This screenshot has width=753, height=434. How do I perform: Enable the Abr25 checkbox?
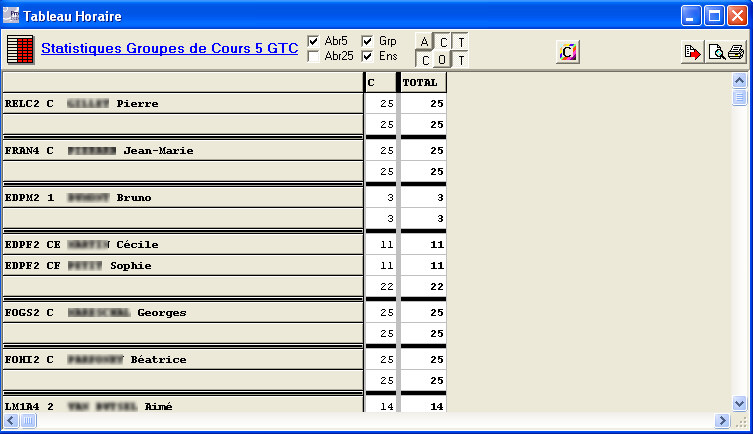click(x=314, y=56)
